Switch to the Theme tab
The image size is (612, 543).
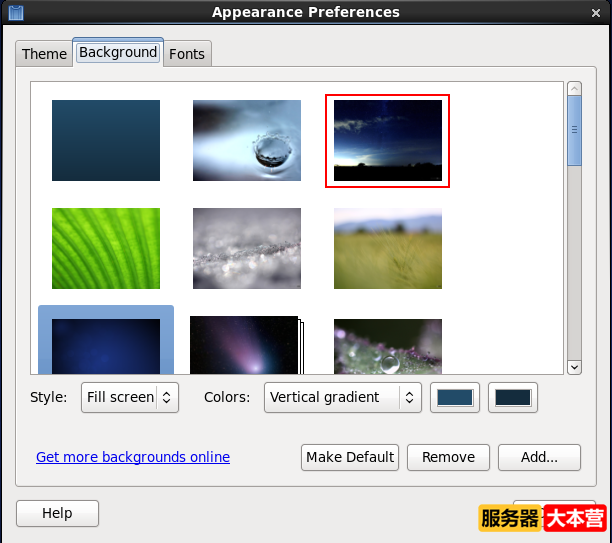coord(44,54)
